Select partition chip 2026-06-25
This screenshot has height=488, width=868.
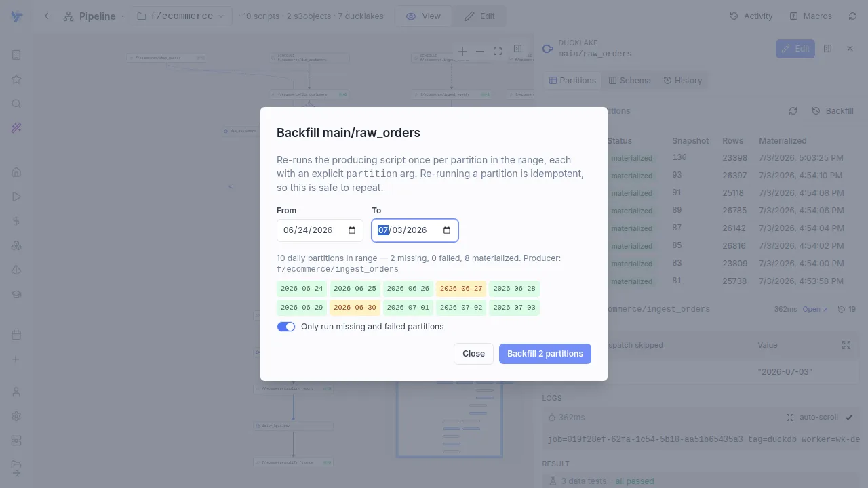pyautogui.click(x=355, y=289)
